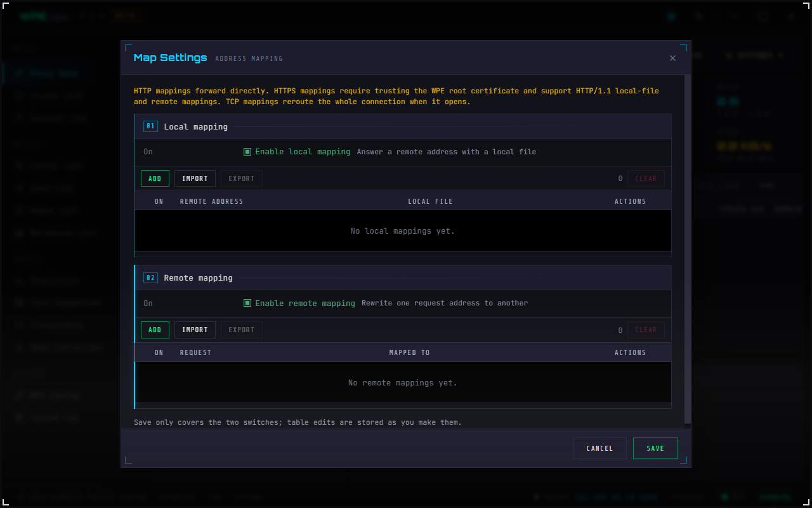Click the 'No local mappings yet.' message
This screenshot has width=812, height=508.
tap(403, 231)
